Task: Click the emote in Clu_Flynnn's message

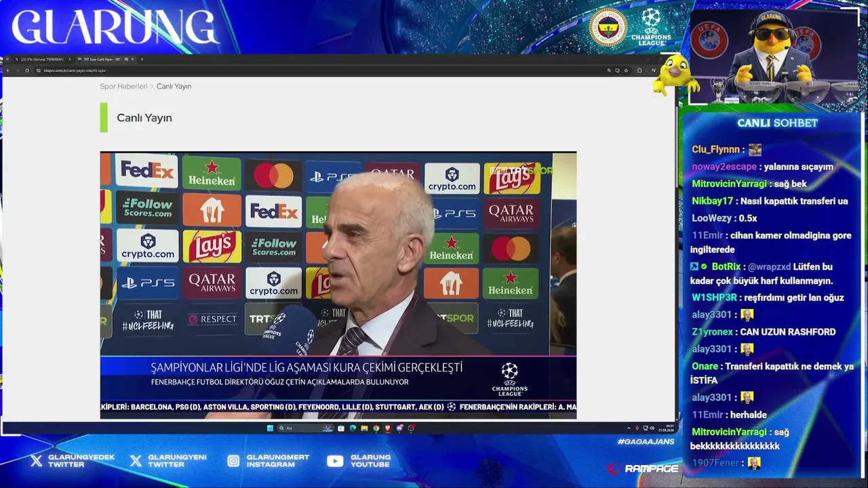Action: click(755, 150)
